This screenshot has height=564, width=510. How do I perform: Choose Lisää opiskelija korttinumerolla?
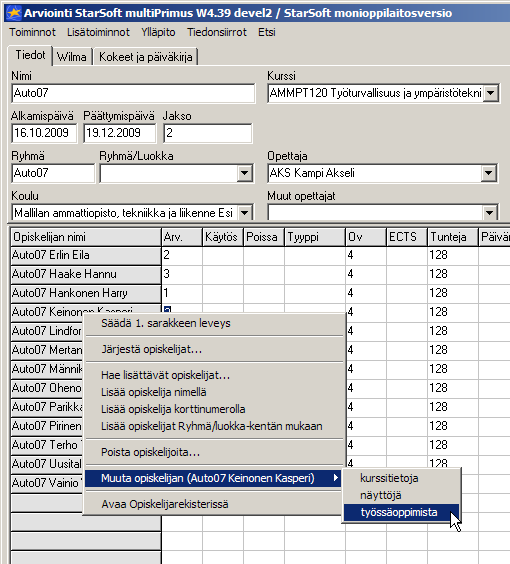[214, 409]
